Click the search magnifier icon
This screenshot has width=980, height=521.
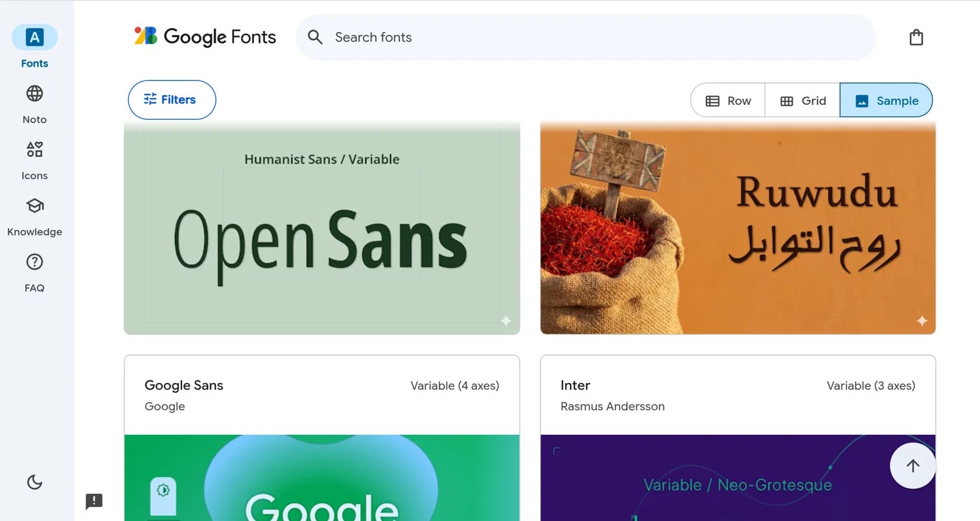[x=315, y=37]
